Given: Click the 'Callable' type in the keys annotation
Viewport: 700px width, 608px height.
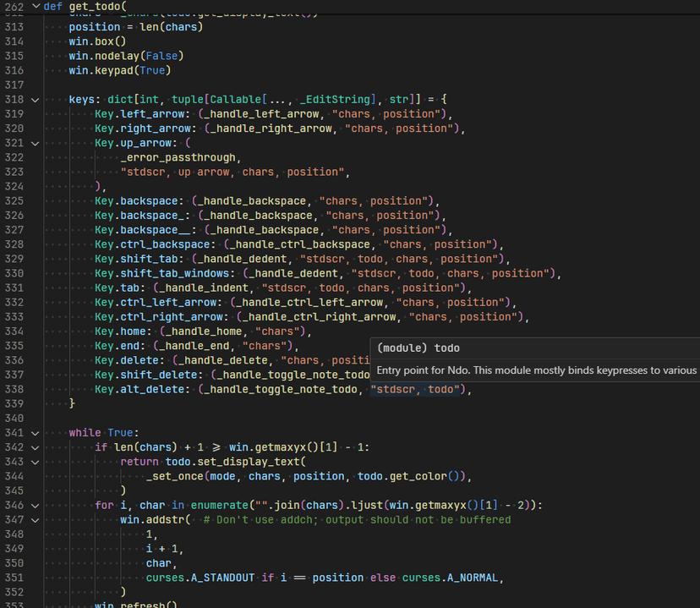Looking at the screenshot, I should (236, 99).
